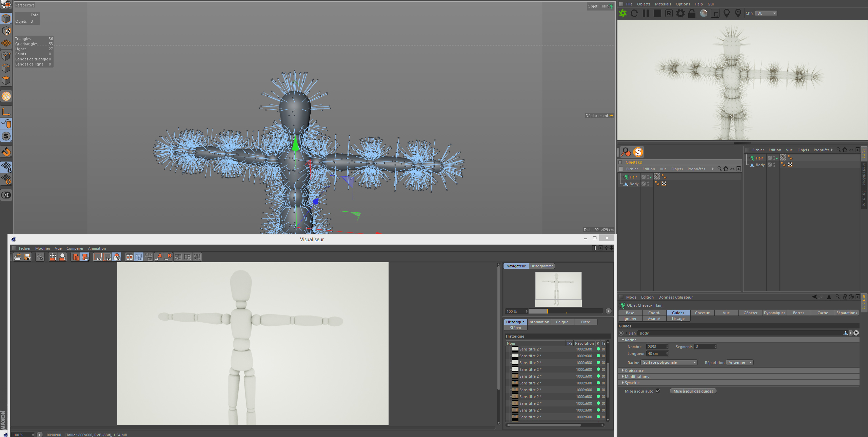Click the orange S script icon

(638, 152)
